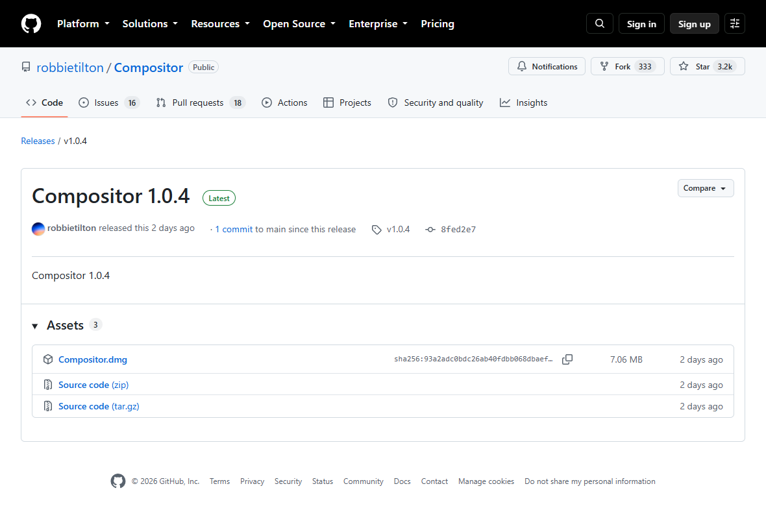Click the repository icon beside robbietilton
Viewport: 766px width, 532px height.
tap(26, 67)
